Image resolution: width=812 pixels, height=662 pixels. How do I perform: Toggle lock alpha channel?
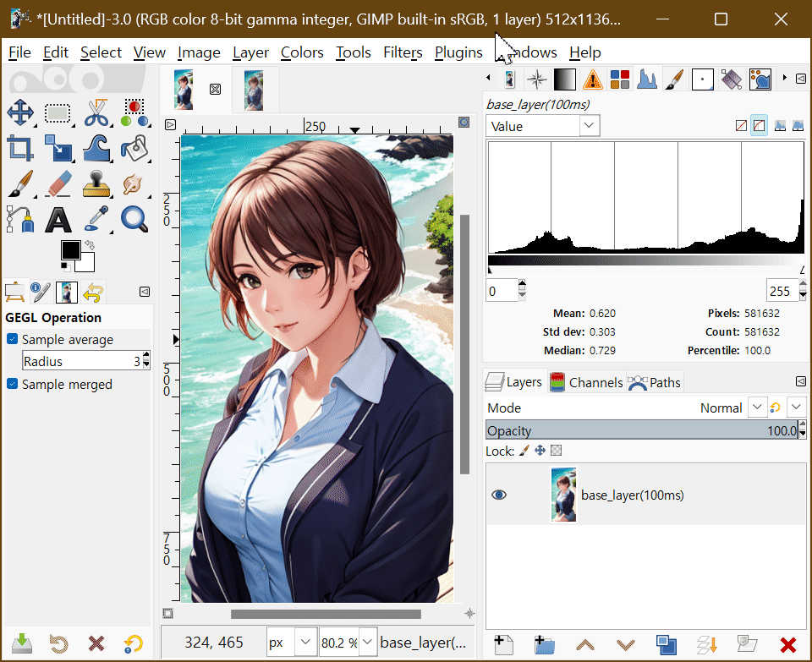point(557,451)
